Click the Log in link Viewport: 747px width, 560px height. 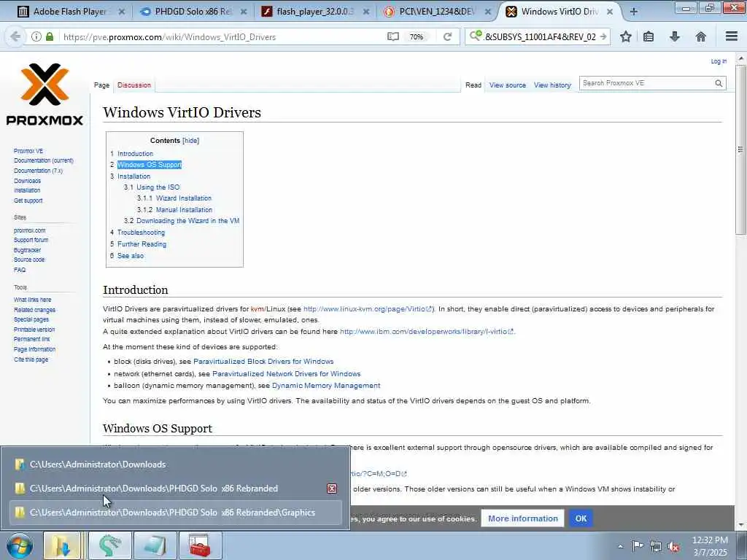[719, 61]
